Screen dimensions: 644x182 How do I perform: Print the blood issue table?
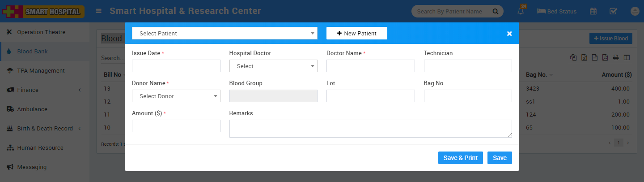(616, 57)
